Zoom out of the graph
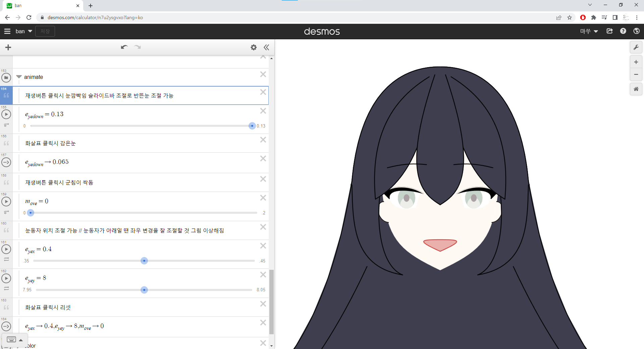This screenshot has height=349, width=644. [x=636, y=74]
